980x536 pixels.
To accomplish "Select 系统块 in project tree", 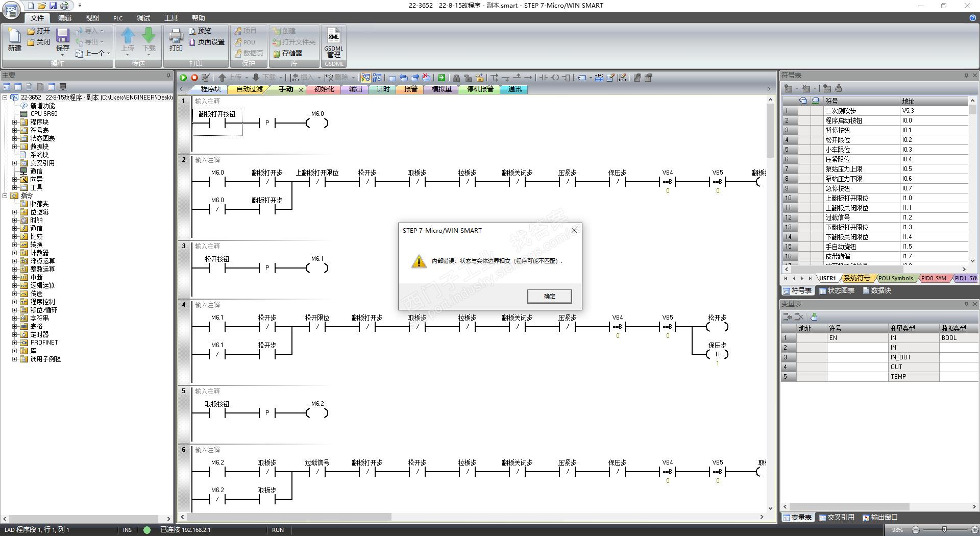I will 39,155.
